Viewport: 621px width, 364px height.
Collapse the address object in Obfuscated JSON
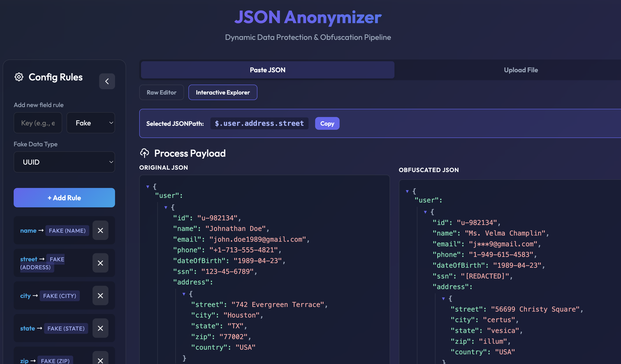coord(444,299)
